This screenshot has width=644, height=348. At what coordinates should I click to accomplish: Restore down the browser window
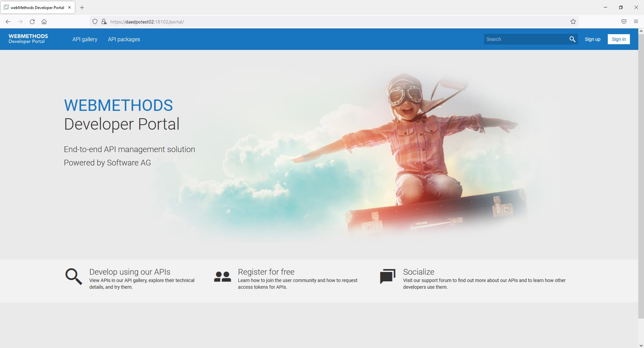pyautogui.click(x=621, y=7)
